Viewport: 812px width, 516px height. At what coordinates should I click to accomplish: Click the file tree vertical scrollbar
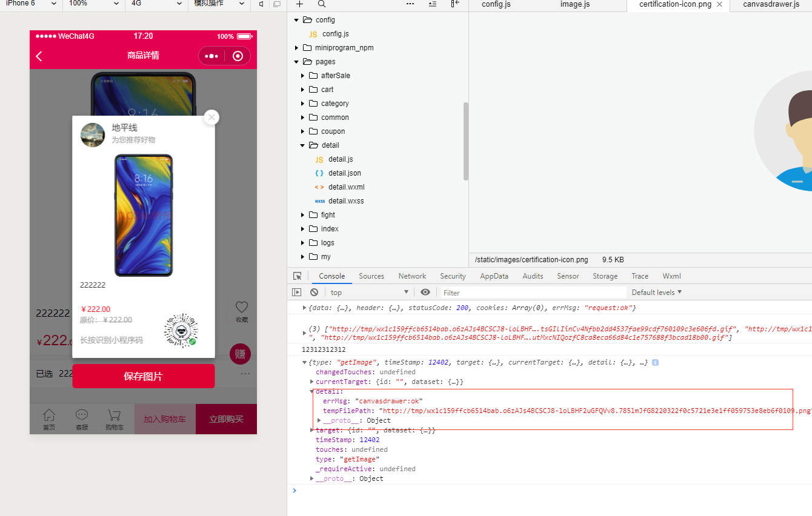466,141
